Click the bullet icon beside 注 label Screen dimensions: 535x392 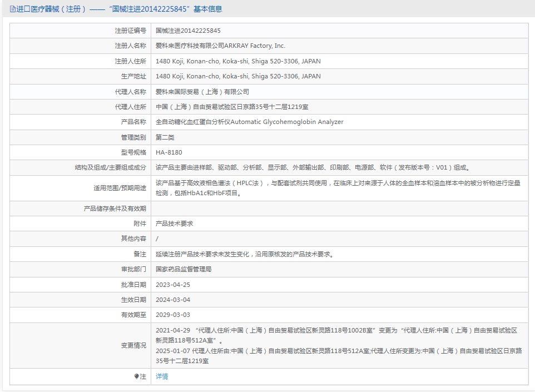(137, 376)
